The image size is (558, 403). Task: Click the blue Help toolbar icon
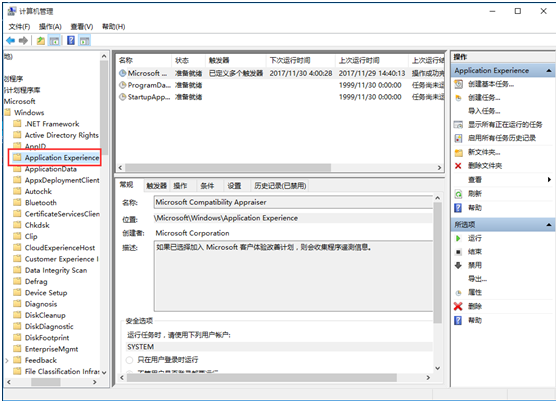71,41
